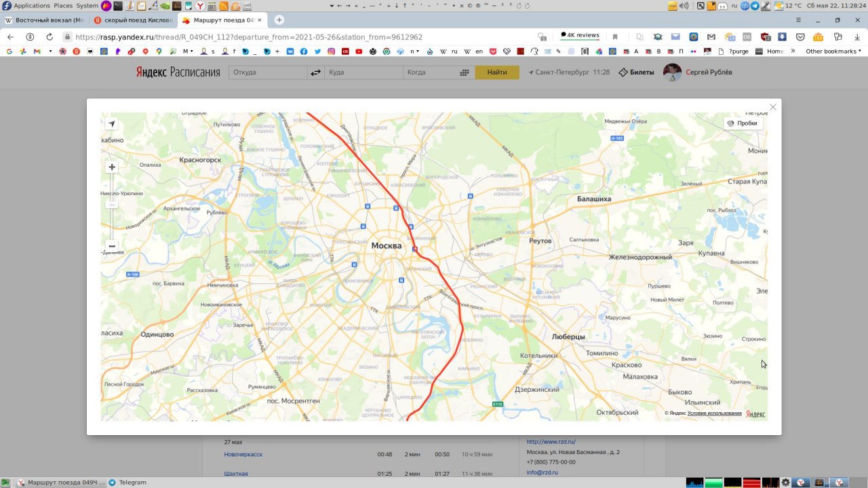Open the YouTube bookmark
Image resolution: width=868 pixels, height=488 pixels.
[359, 52]
